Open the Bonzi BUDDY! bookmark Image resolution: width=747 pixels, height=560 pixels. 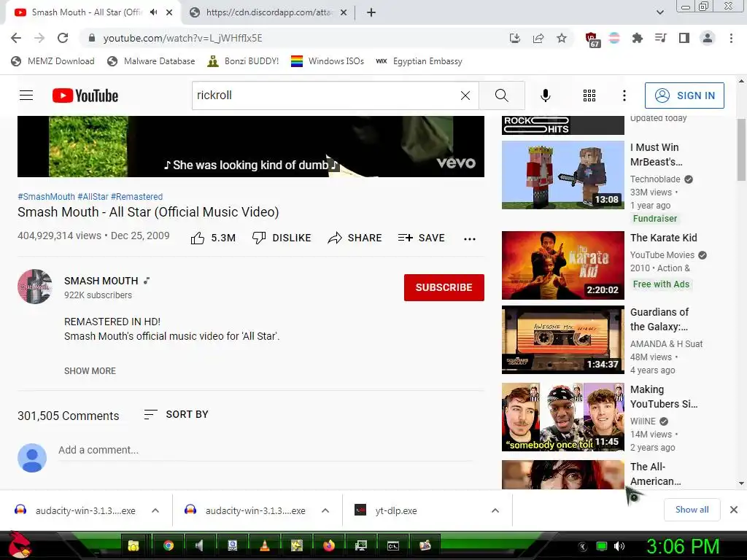tap(243, 61)
